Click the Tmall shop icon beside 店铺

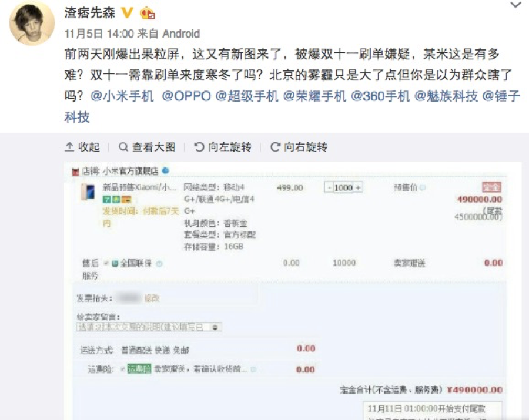76,172
